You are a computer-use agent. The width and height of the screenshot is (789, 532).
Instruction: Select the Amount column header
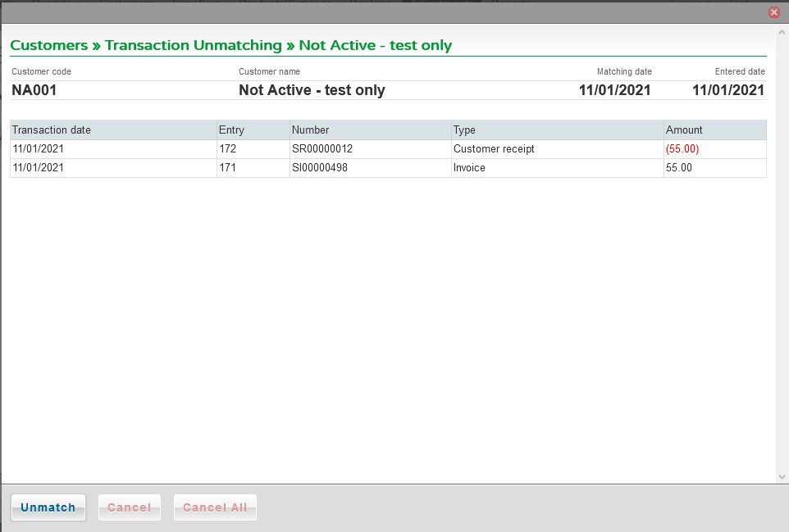(x=715, y=130)
